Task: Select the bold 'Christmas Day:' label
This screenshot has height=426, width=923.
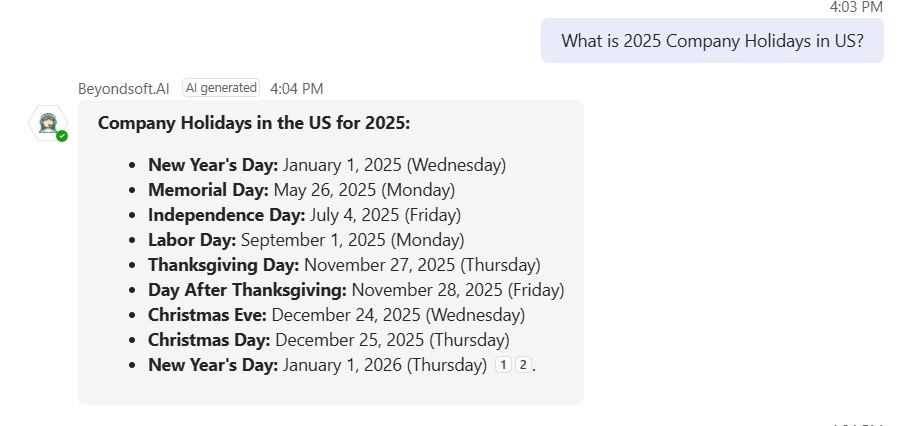Action: point(209,340)
